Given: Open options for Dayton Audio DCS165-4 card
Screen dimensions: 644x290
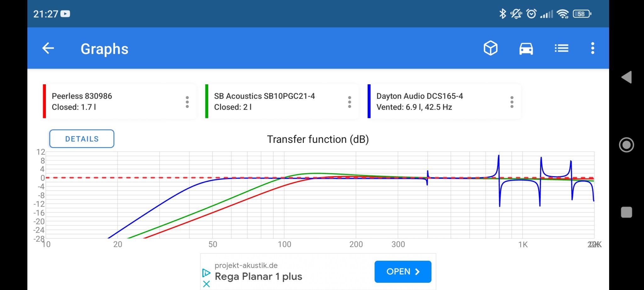Looking at the screenshot, I should [x=512, y=102].
